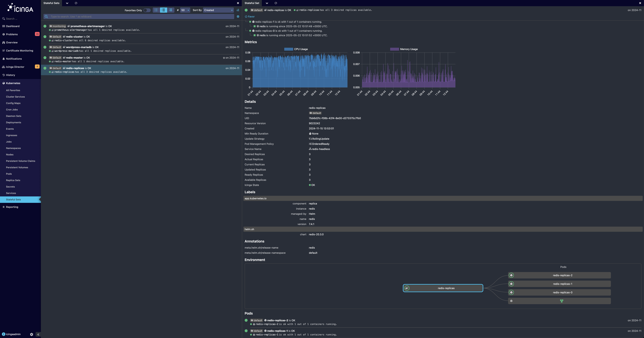This screenshot has width=644, height=338.
Task: Click the sort direction icon next to Created
Action: (238, 10)
